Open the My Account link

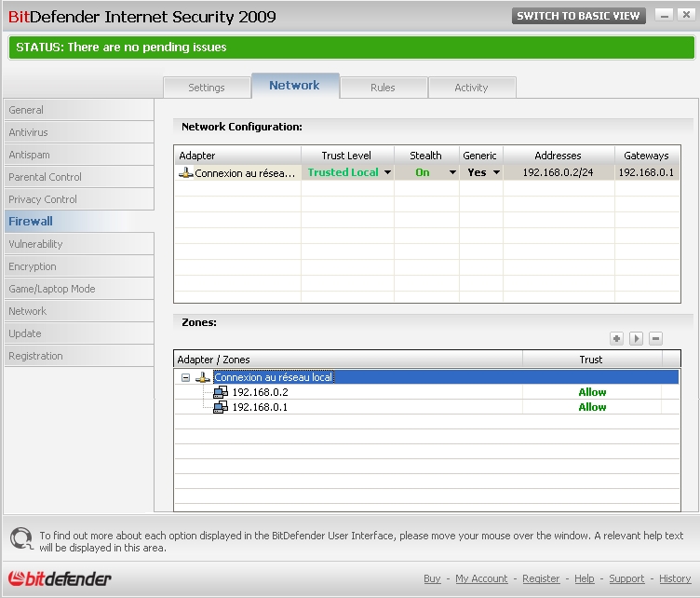tap(481, 578)
